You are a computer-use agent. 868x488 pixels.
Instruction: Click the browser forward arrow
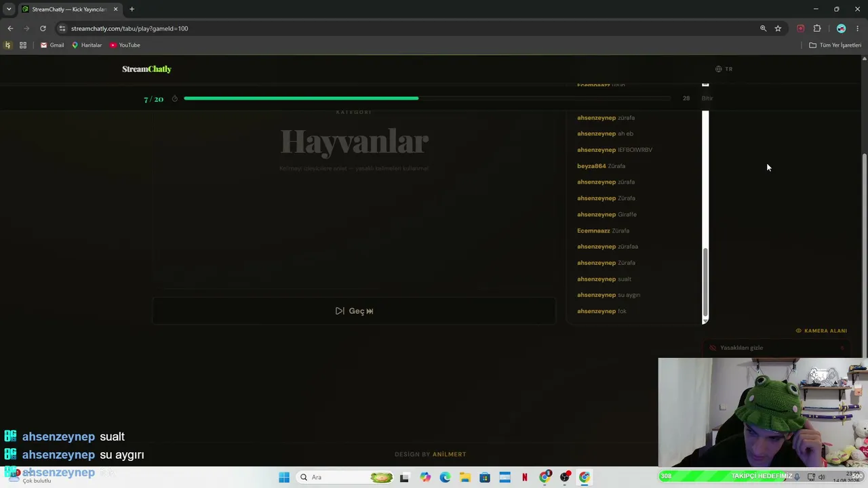[x=26, y=28]
